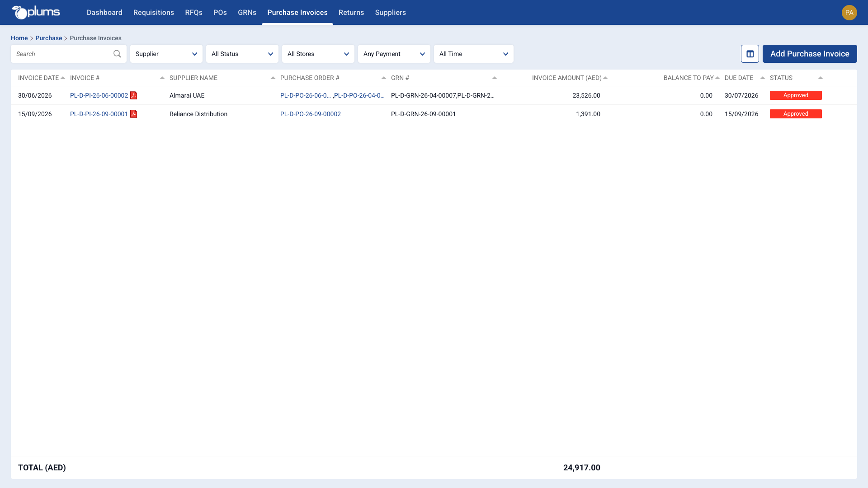Click Add Purchase Invoice button

810,54
